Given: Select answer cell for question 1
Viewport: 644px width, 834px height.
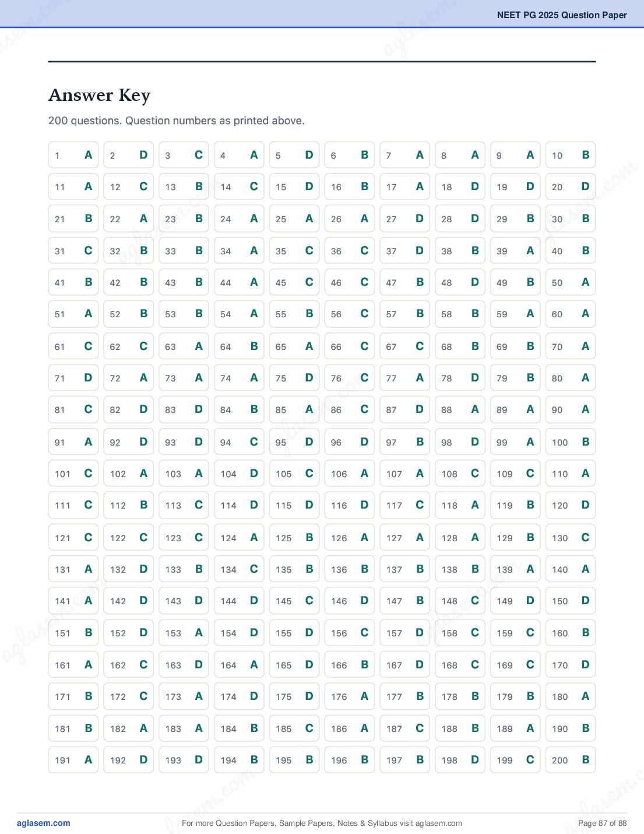Looking at the screenshot, I should tap(73, 155).
